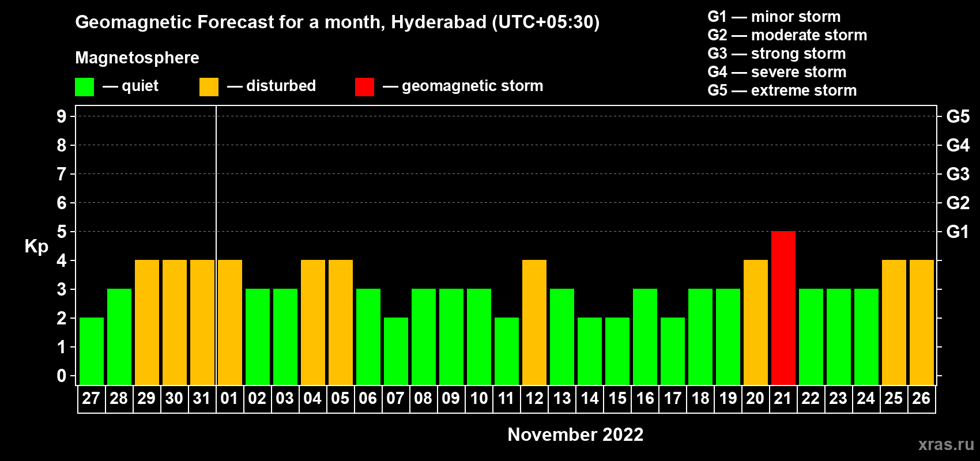
Task: Click the Kp value 5 axis label
Action: [62, 232]
